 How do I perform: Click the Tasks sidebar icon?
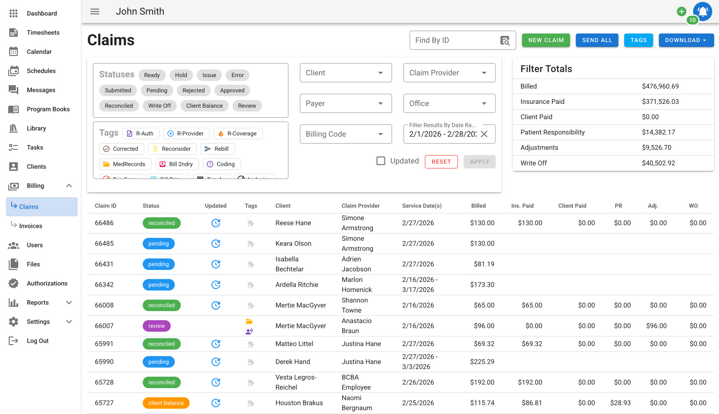point(14,148)
